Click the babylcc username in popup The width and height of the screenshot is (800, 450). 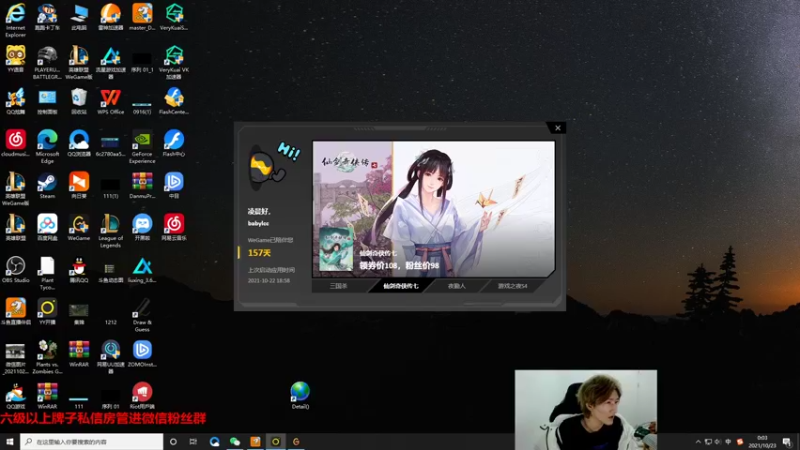tap(258, 223)
